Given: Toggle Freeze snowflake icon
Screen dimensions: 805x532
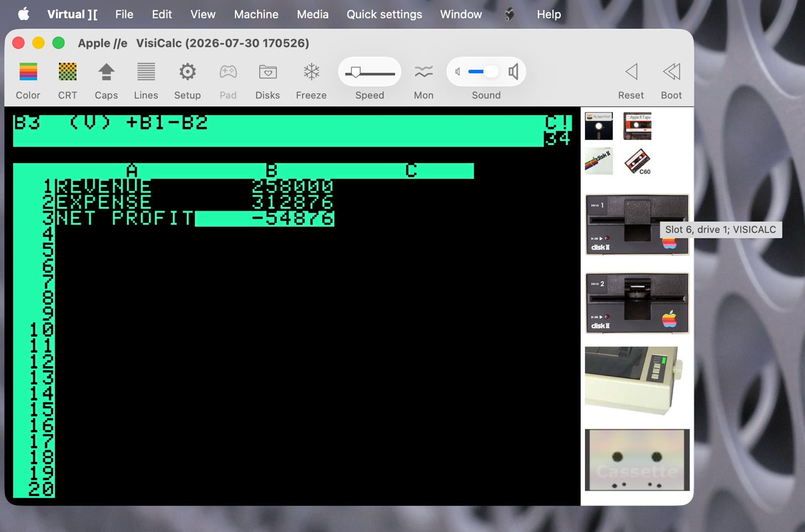Looking at the screenshot, I should pyautogui.click(x=311, y=72).
